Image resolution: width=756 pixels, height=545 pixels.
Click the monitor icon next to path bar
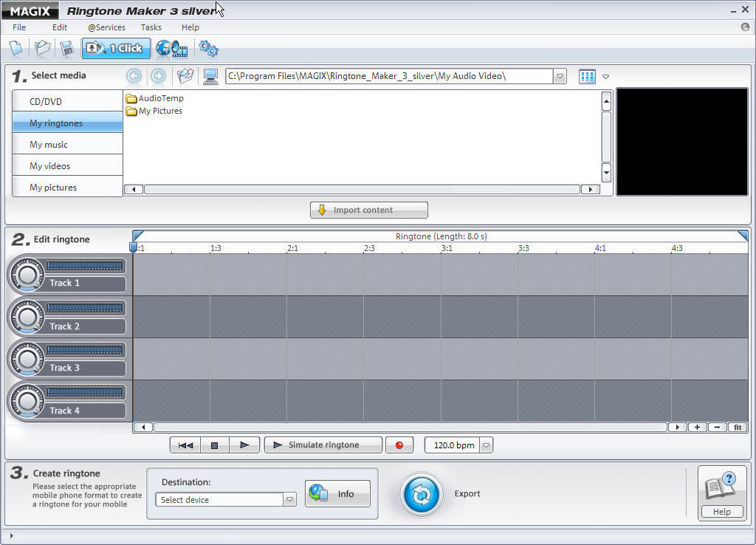coord(210,75)
